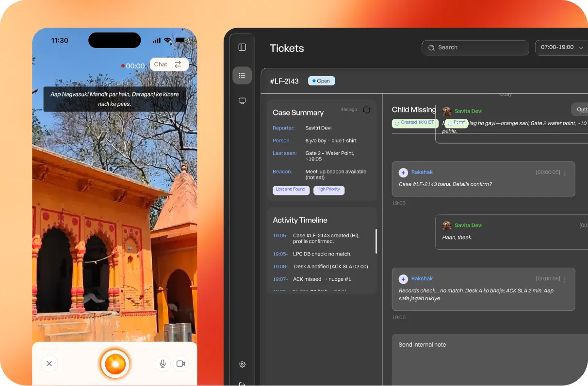
Task: Open the monitor icon in sidebar
Action: point(242,101)
